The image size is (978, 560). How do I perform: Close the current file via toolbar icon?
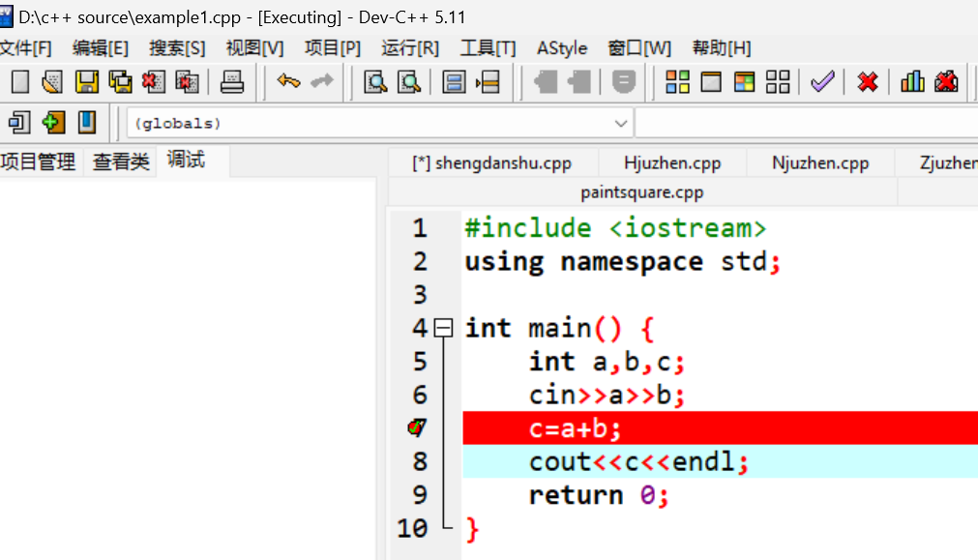tap(154, 81)
